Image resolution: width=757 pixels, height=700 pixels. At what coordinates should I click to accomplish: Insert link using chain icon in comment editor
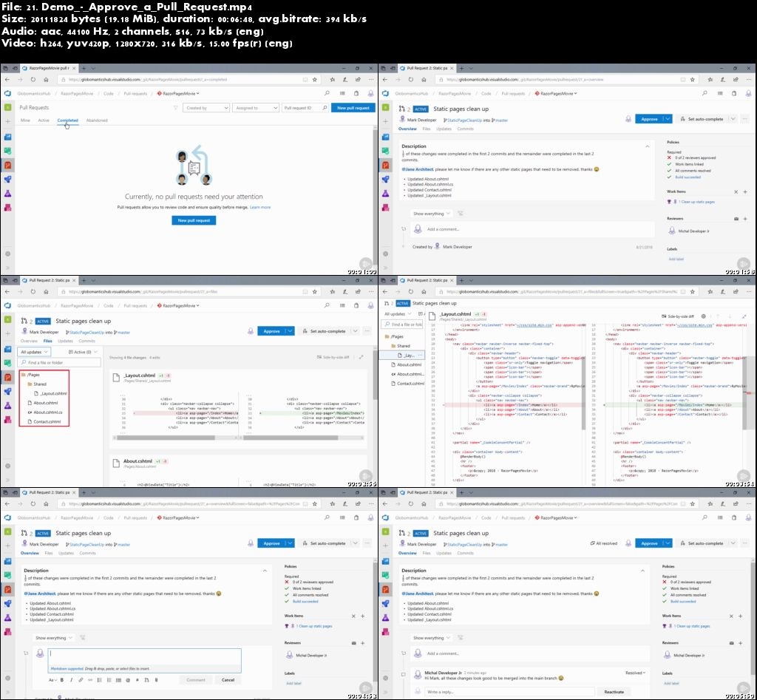point(81,680)
